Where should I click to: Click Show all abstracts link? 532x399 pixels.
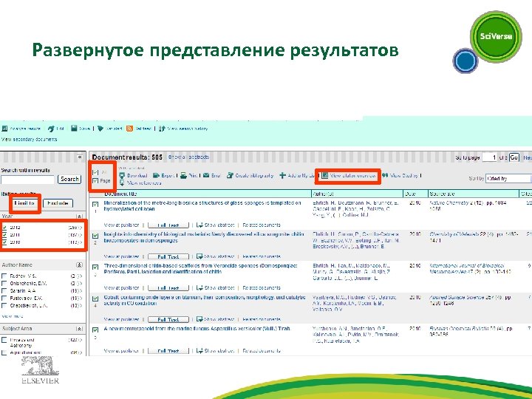188,157
